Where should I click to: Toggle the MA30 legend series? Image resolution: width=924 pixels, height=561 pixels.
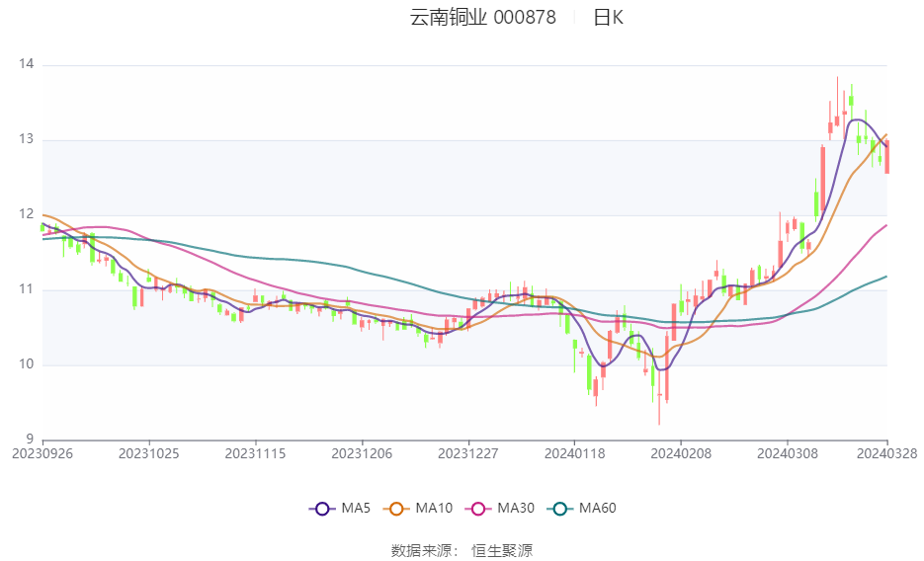500,509
